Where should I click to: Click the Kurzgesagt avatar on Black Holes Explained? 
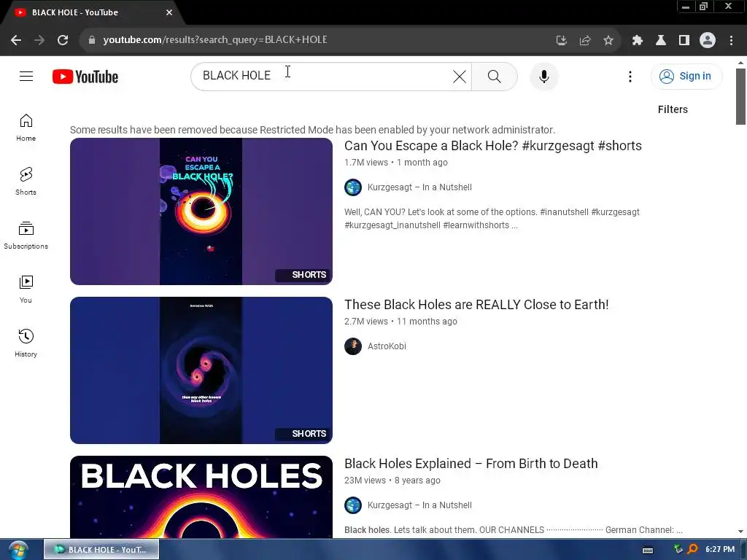(353, 505)
